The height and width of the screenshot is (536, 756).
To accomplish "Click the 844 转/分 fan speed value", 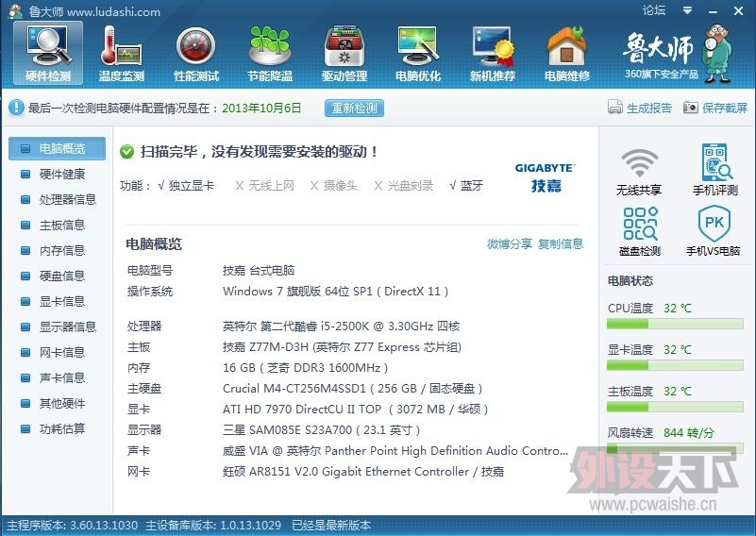I will click(x=688, y=432).
